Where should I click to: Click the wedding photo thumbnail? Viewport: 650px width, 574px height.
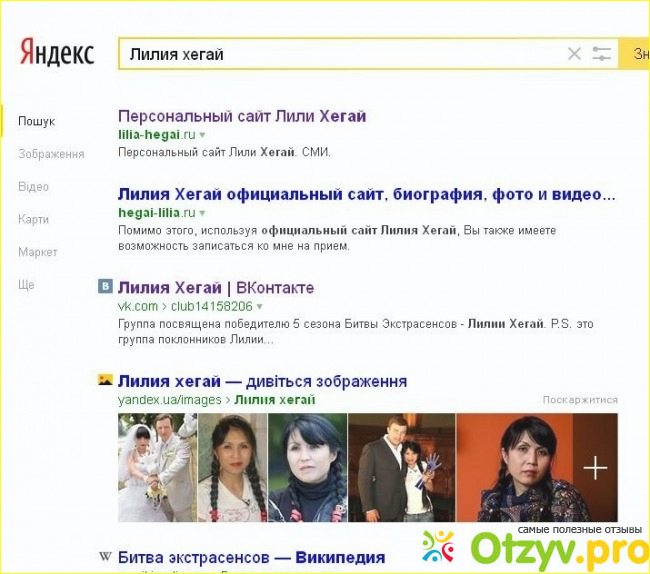click(x=157, y=468)
